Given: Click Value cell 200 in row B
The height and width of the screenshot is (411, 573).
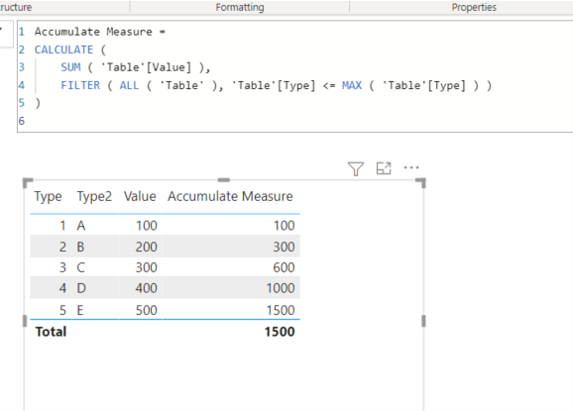Looking at the screenshot, I should [147, 247].
